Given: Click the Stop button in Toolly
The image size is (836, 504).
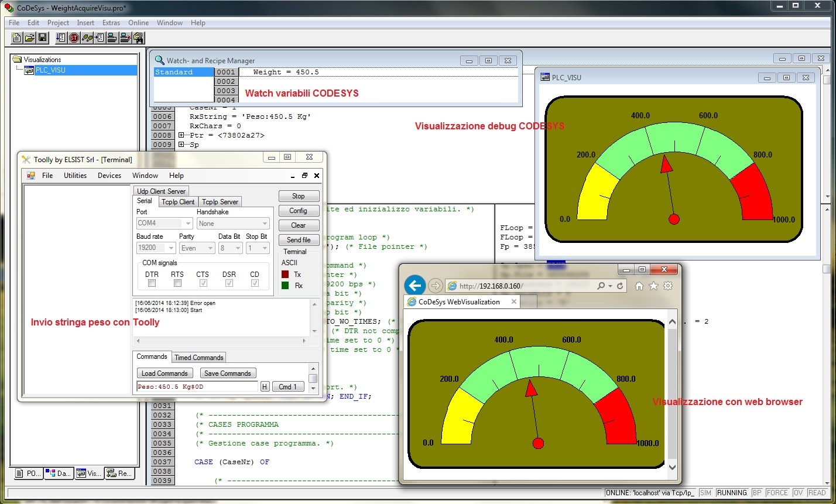Looking at the screenshot, I should tap(299, 196).
